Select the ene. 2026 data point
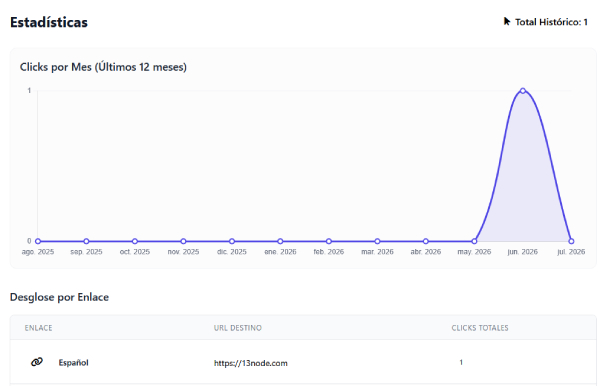 point(280,241)
